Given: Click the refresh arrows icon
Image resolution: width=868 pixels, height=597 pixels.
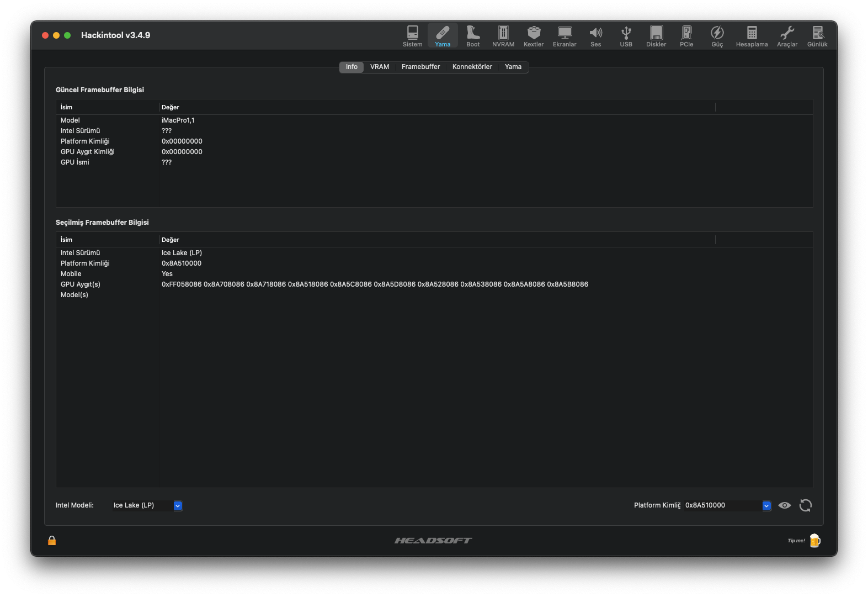Looking at the screenshot, I should [806, 505].
